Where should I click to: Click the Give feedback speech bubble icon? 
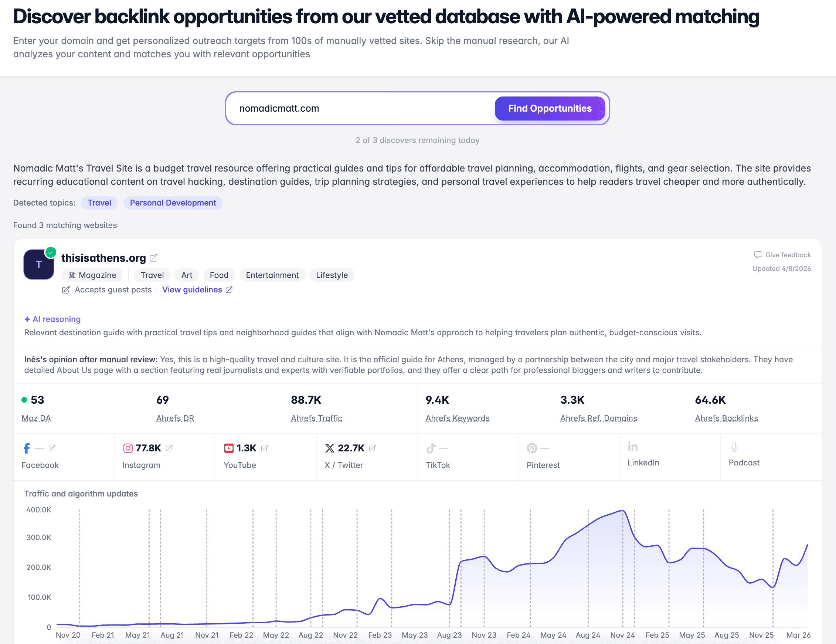point(758,255)
